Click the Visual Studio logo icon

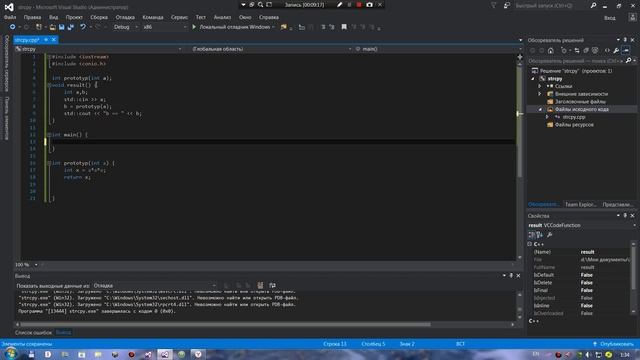coord(9,7)
